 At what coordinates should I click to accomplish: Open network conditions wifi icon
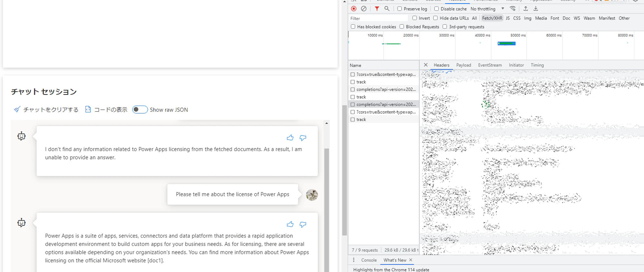(x=513, y=9)
